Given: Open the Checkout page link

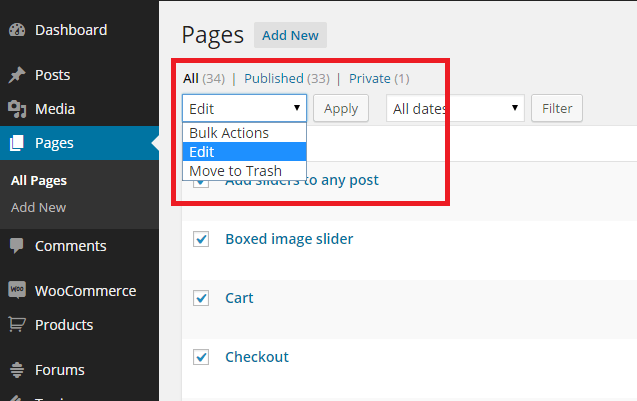Looking at the screenshot, I should [257, 357].
